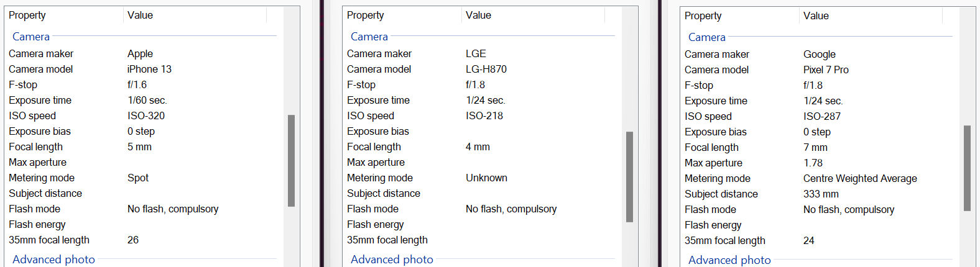Click the left panel's vertical scrollbar thumb
Viewport: 980px width, 267px height.
(291, 160)
